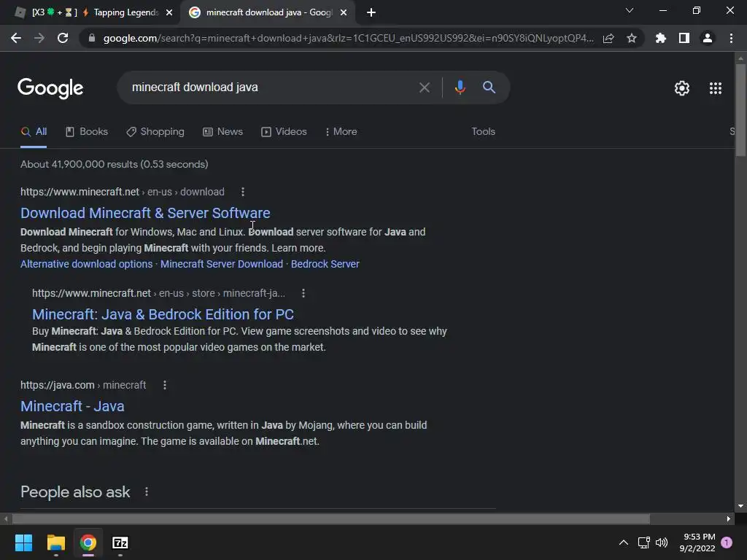Open Alternative download options link
Screen dimensions: 747x560
(86, 264)
